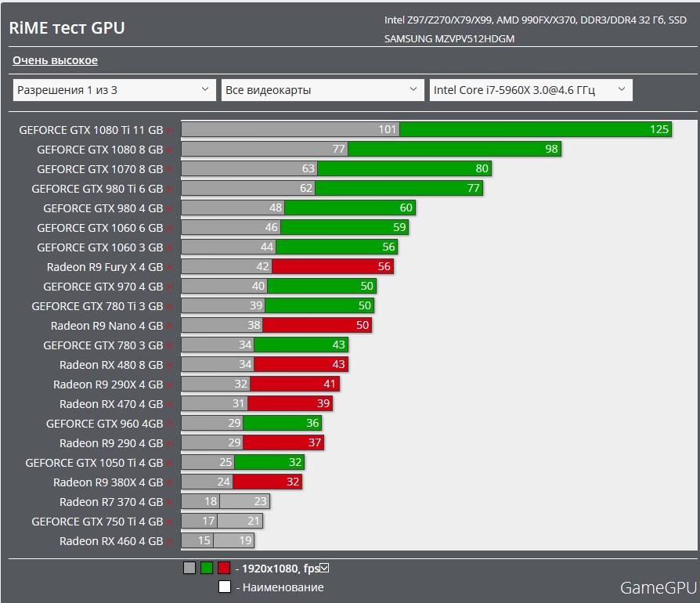Click red X next to Radeon R9 Nano
This screenshot has width=700, height=603.
[169, 327]
